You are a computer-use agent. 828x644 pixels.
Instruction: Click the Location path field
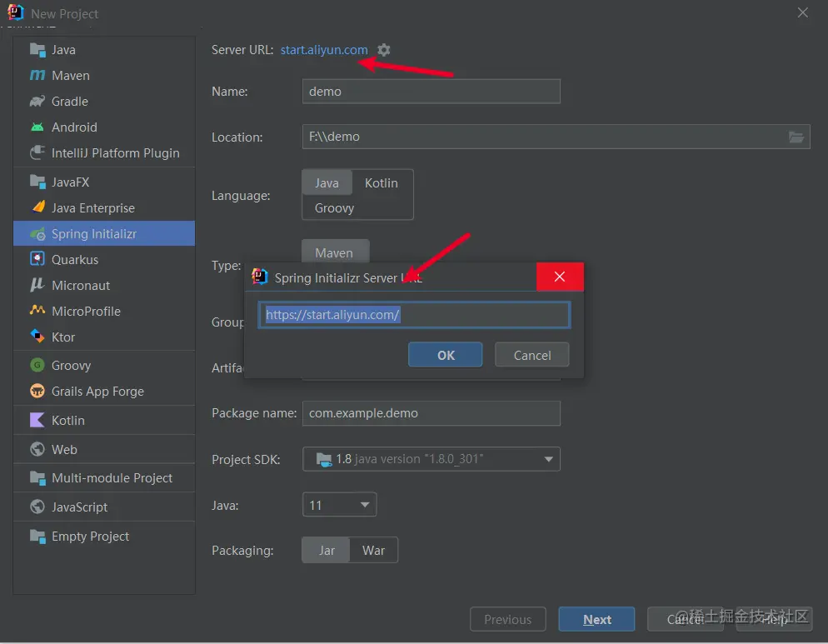(556, 137)
